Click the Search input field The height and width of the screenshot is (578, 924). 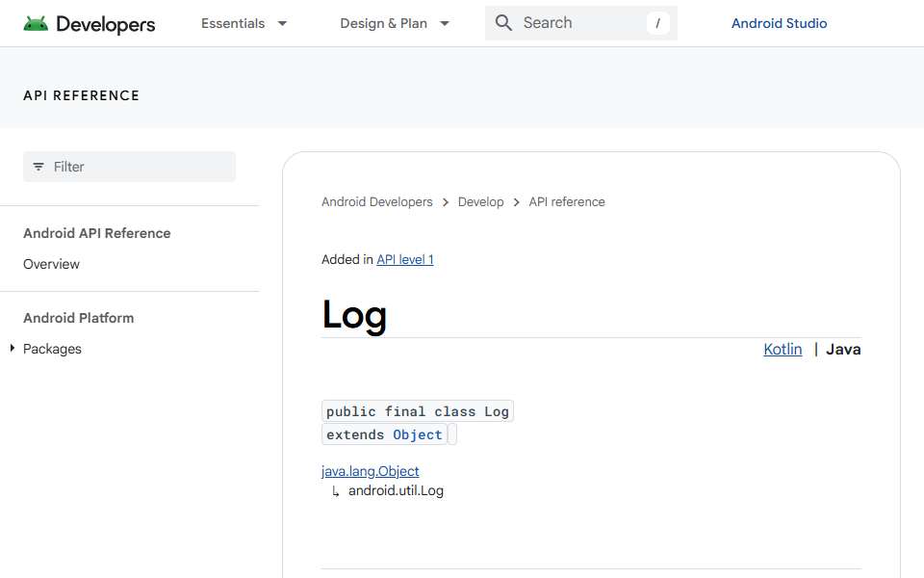coord(581,23)
